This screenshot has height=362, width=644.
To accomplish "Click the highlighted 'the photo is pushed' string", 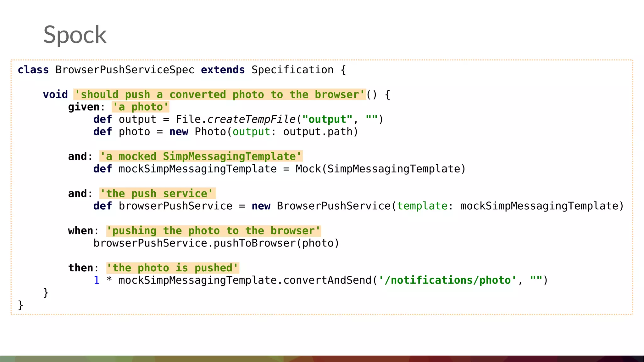I will (x=173, y=268).
